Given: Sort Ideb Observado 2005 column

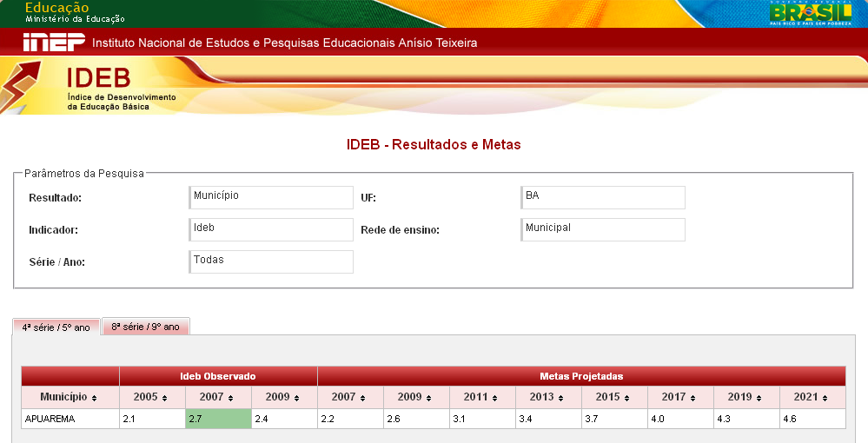Looking at the screenshot, I should pyautogui.click(x=164, y=398).
